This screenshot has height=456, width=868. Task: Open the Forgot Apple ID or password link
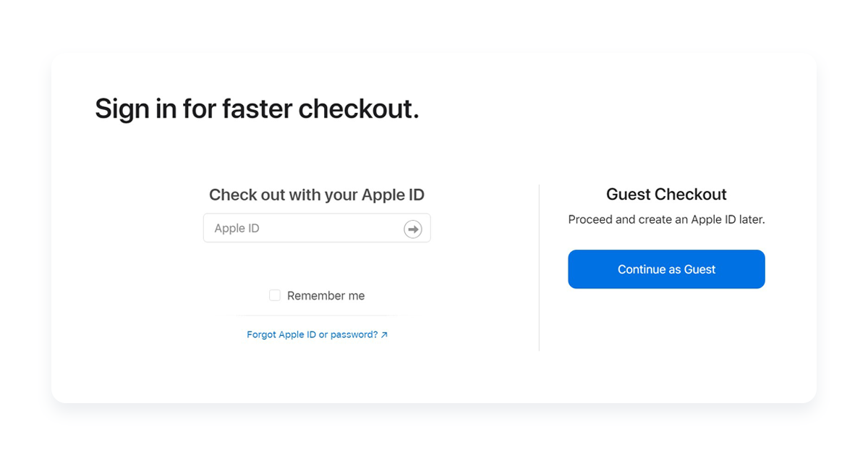click(x=318, y=335)
